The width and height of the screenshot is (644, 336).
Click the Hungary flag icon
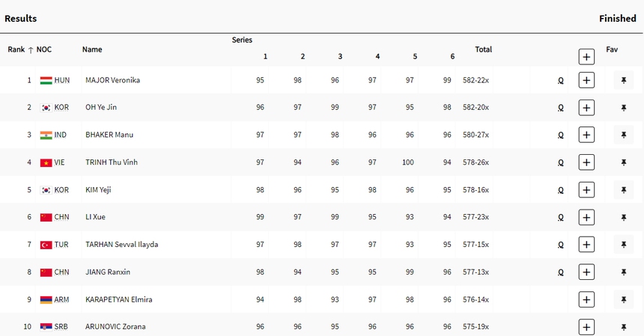46,80
